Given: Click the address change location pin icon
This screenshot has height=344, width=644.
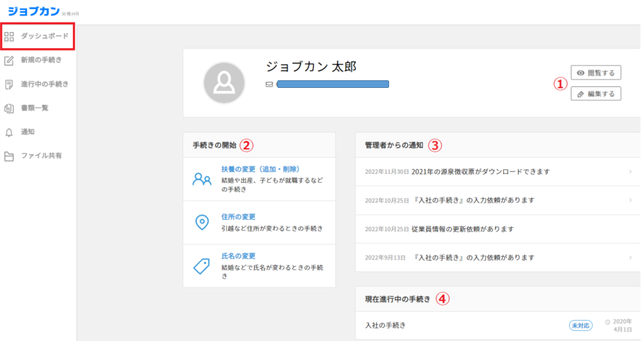Looking at the screenshot, I should pyautogui.click(x=202, y=222).
